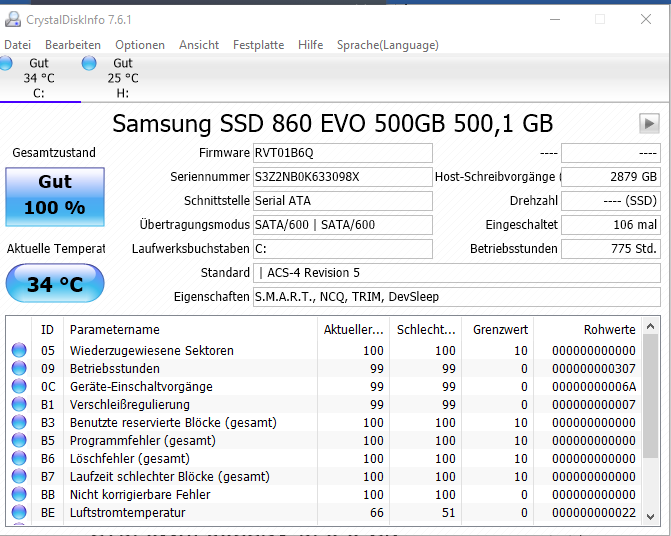Screen dimensions: 671x536
Task: Click status orb for Benutzte reservierte Blöcke row
Action: pos(19,422)
